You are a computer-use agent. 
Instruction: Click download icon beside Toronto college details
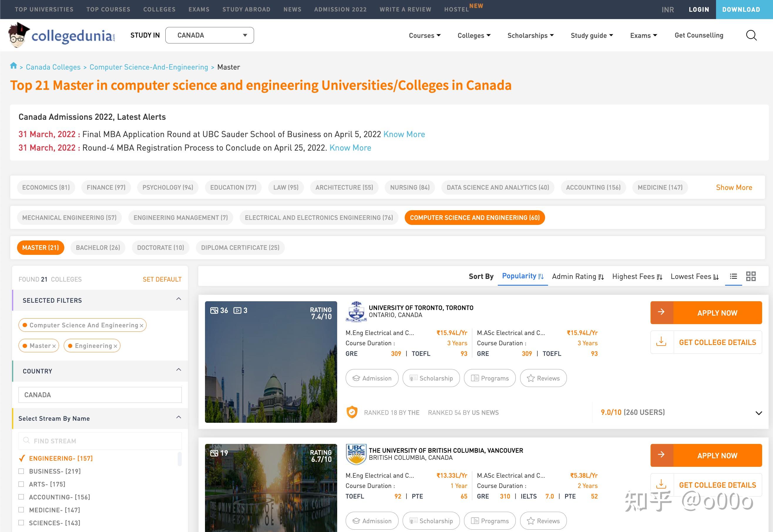click(x=661, y=342)
